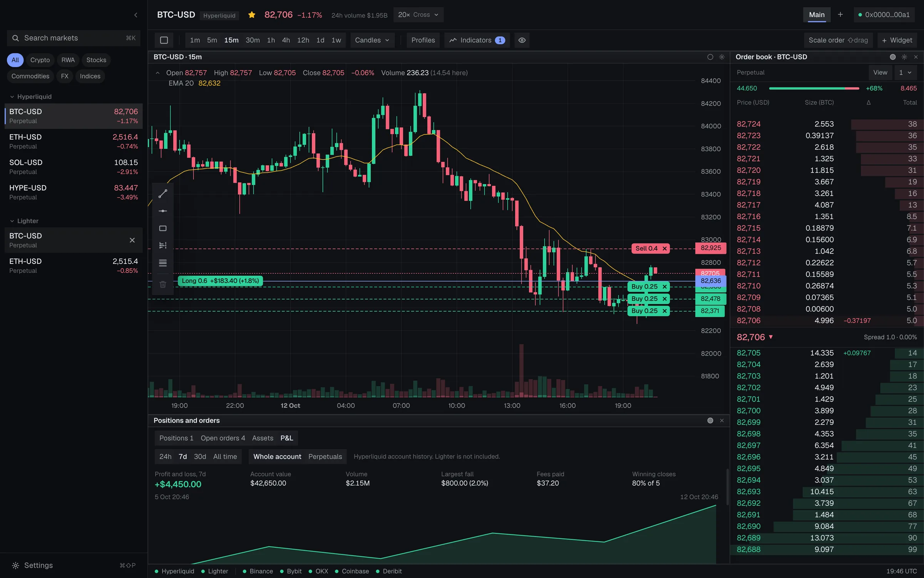Click the chart layout square icon
The width and height of the screenshot is (924, 578).
pyautogui.click(x=164, y=40)
